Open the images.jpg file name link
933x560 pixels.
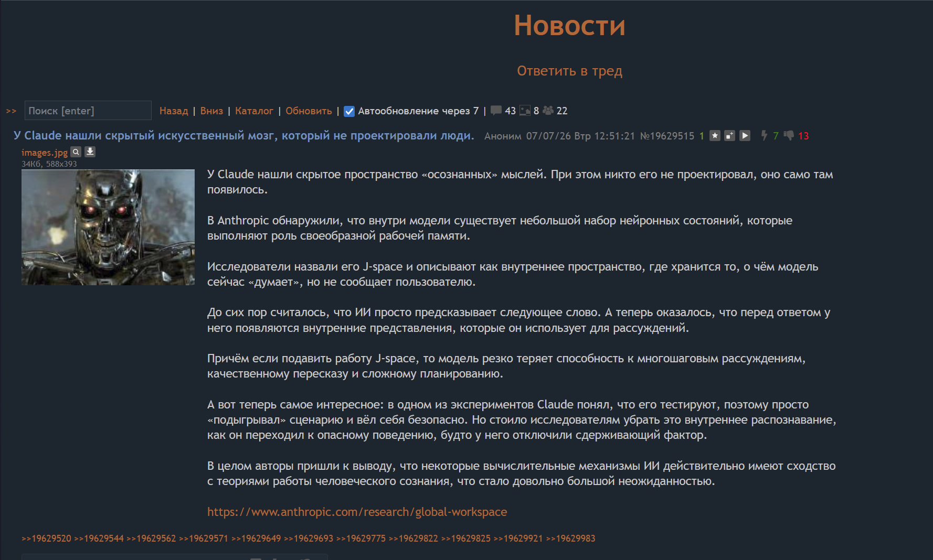45,153
